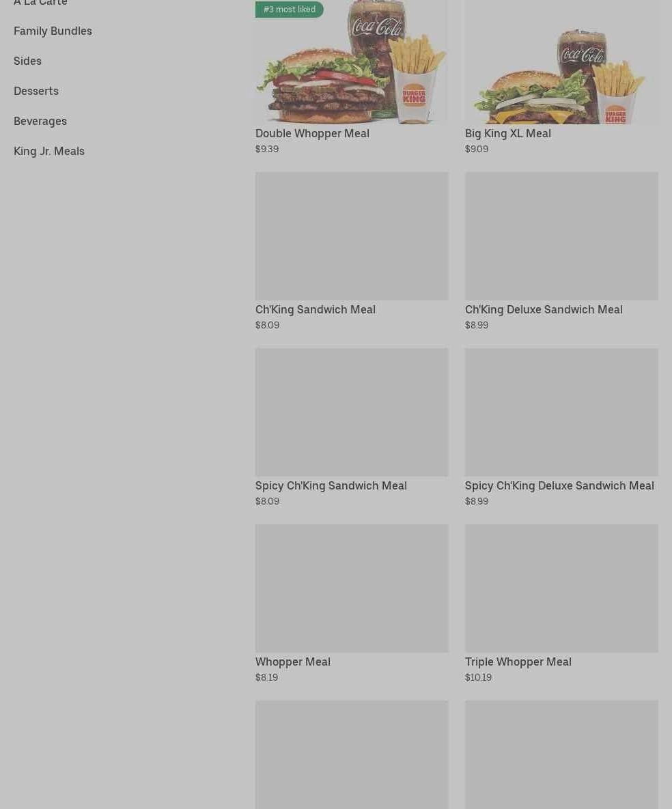Open the Family Bundles menu category
Viewport: 672px width, 809px height.
tap(53, 31)
